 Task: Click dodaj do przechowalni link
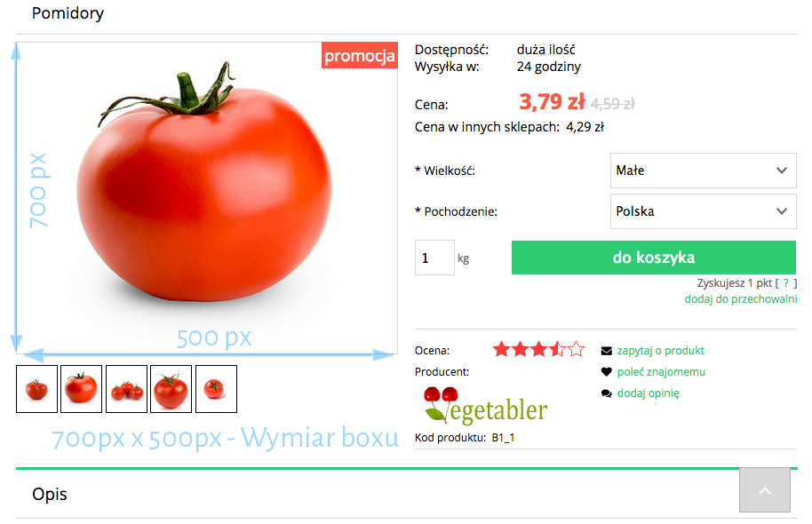coord(741,298)
